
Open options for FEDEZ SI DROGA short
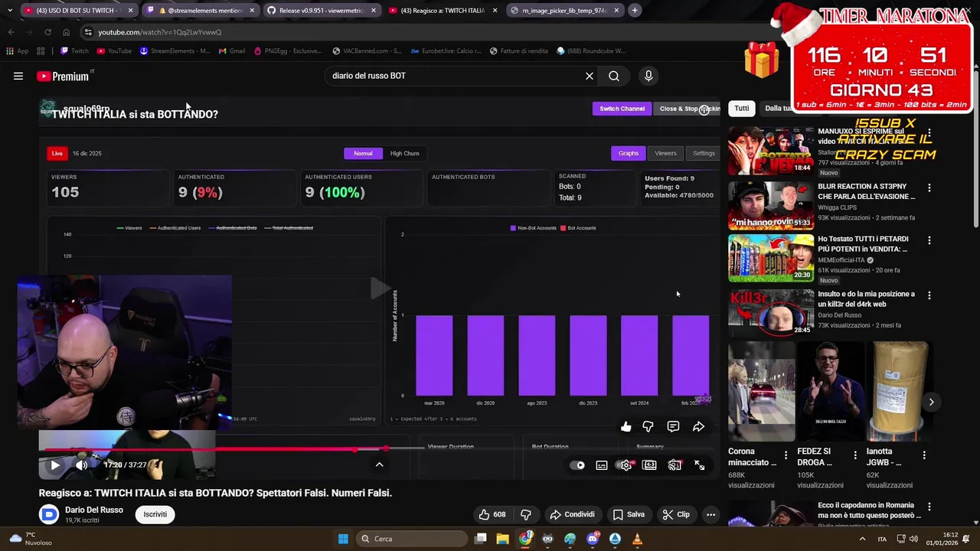click(x=855, y=455)
